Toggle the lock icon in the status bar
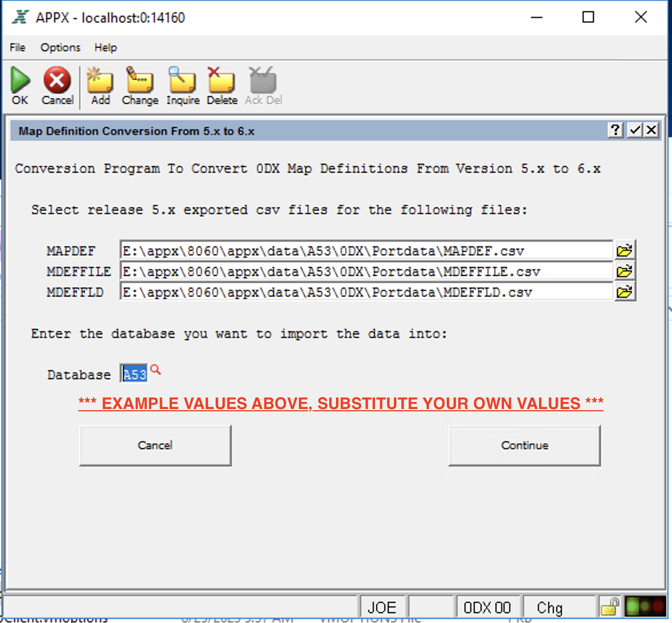The height and width of the screenshot is (623, 672). tap(610, 606)
